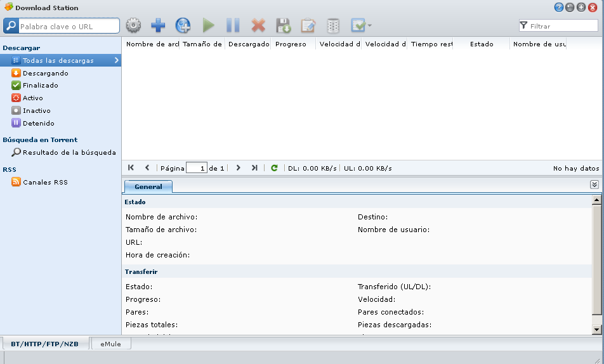Click 'DL: 0.00 KB/s' speed indicator

click(312, 168)
